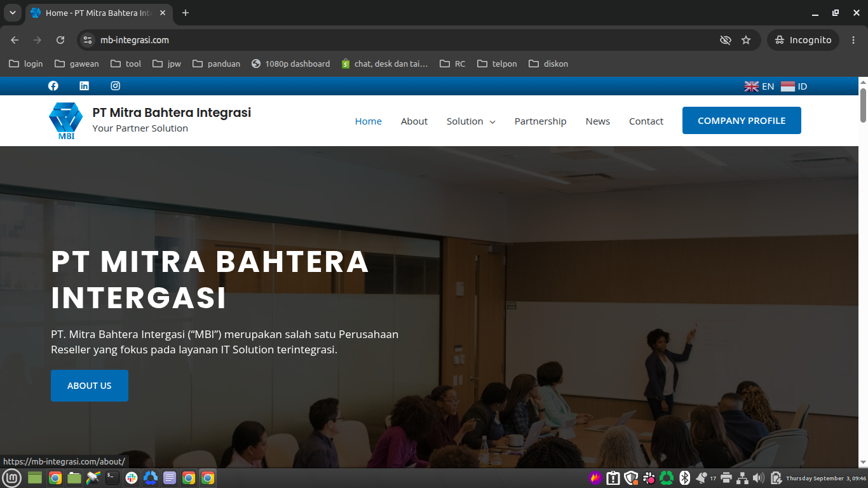This screenshot has width=868, height=488.
Task: View site information icon in address bar
Action: tap(88, 40)
